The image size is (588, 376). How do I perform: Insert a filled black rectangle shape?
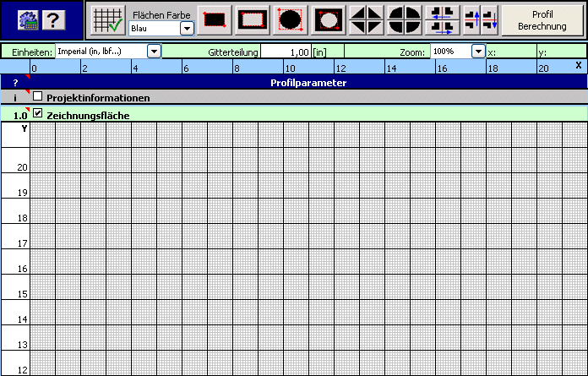(x=215, y=20)
